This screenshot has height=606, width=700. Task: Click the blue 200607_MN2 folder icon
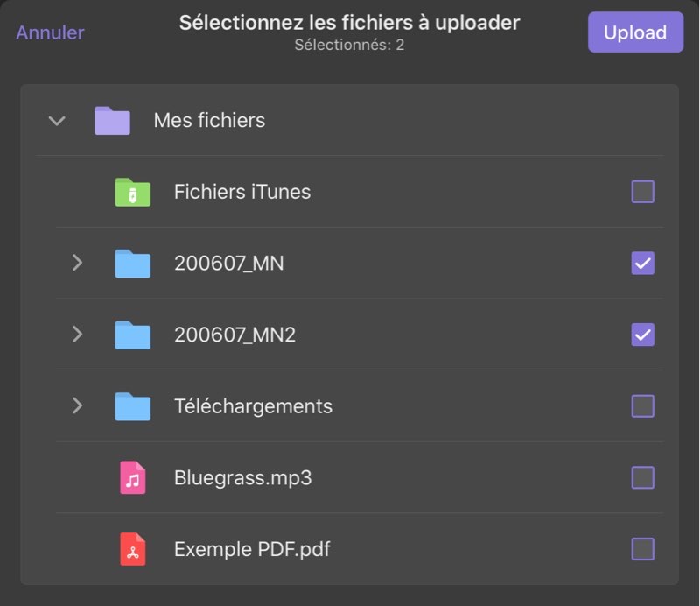132,335
